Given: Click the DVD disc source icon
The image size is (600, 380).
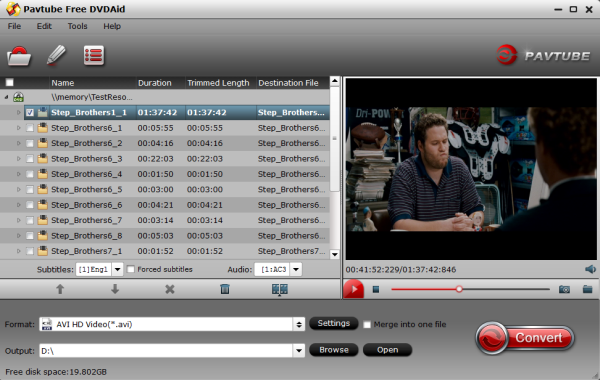Looking at the screenshot, I should (18, 97).
